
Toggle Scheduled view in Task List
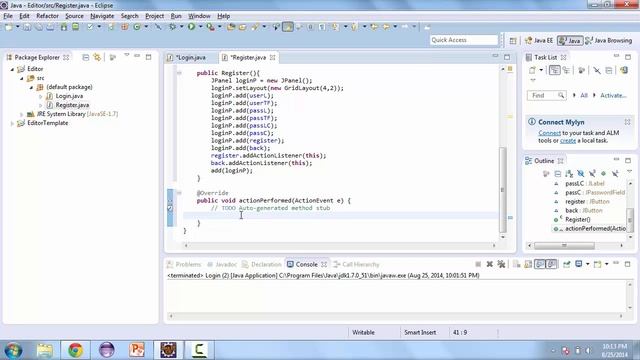click(x=566, y=70)
